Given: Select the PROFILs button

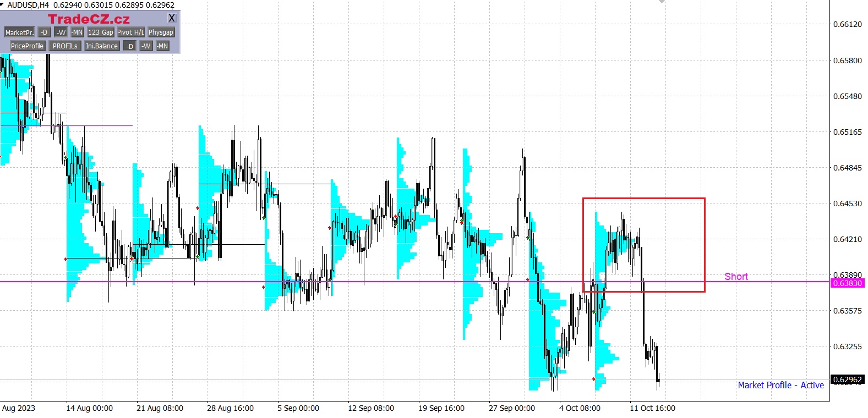Looking at the screenshot, I should click(x=65, y=46).
